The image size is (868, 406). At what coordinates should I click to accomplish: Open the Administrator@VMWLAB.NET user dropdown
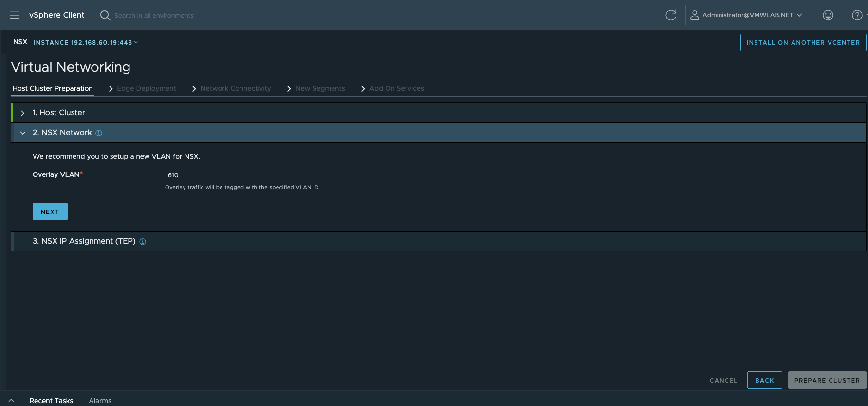(752, 15)
